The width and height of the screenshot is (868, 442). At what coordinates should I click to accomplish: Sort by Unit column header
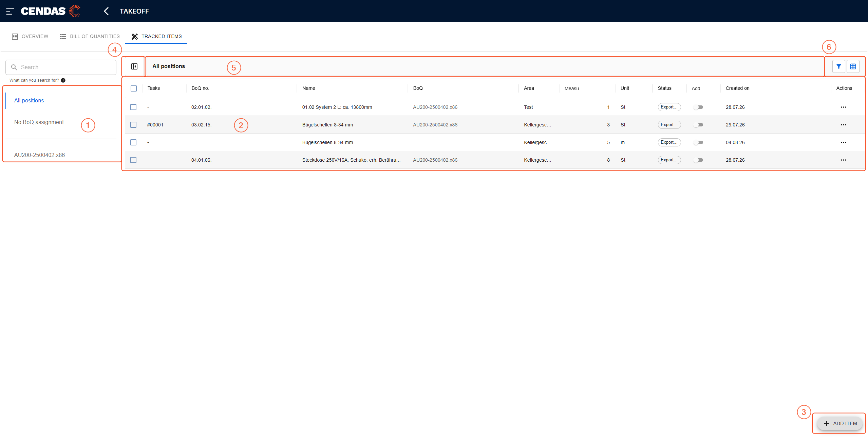(625, 88)
